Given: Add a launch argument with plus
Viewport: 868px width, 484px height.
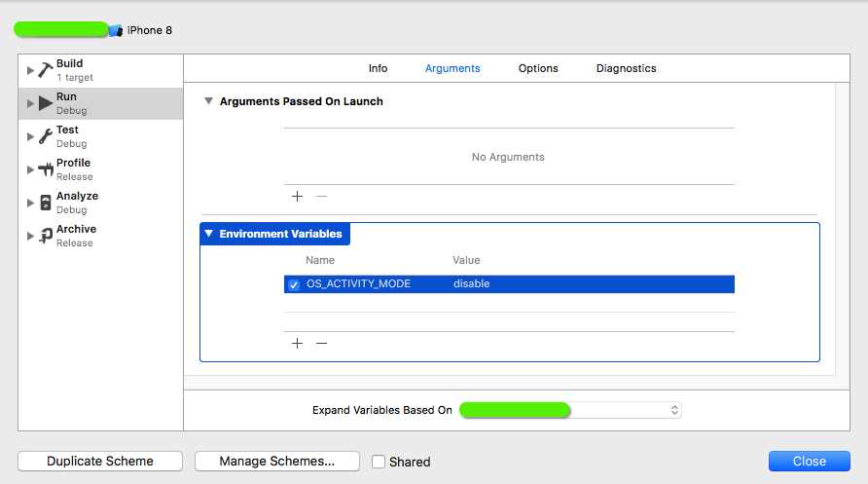Looking at the screenshot, I should [x=297, y=196].
